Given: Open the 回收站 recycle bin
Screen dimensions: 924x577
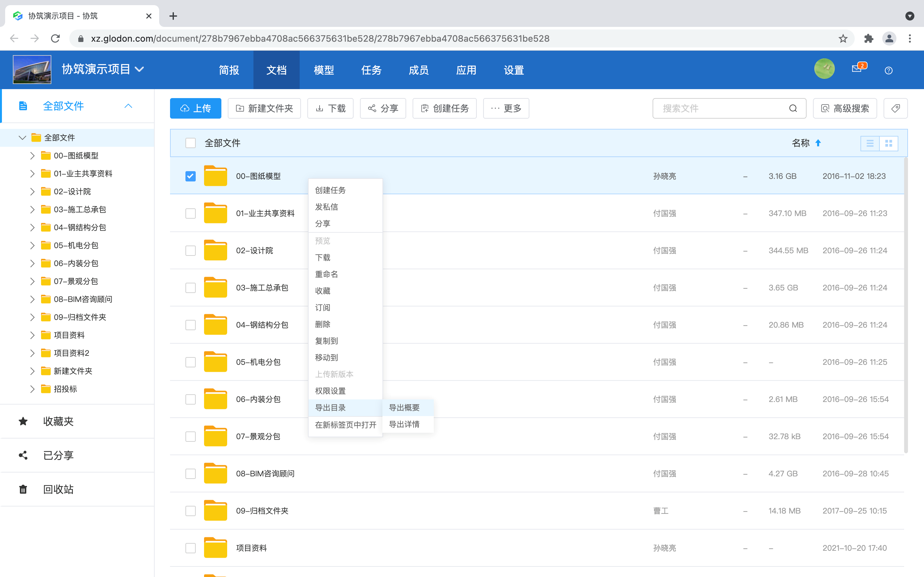Looking at the screenshot, I should (58, 489).
